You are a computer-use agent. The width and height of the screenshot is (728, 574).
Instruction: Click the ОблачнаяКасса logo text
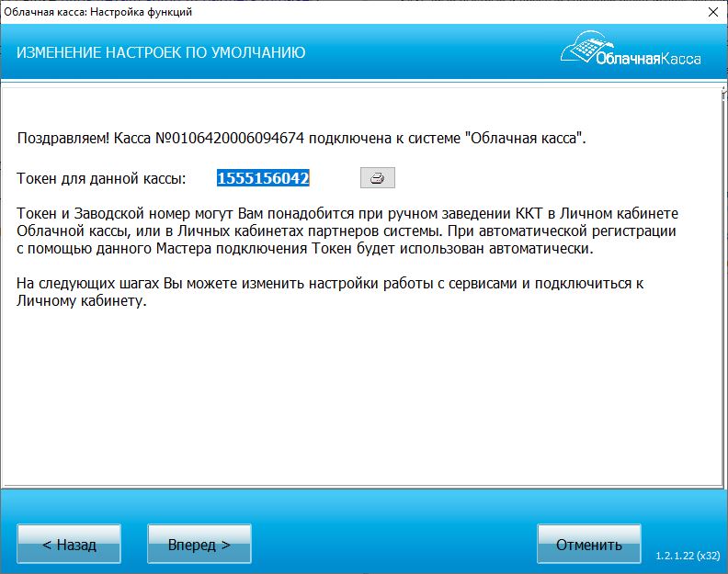(x=647, y=59)
